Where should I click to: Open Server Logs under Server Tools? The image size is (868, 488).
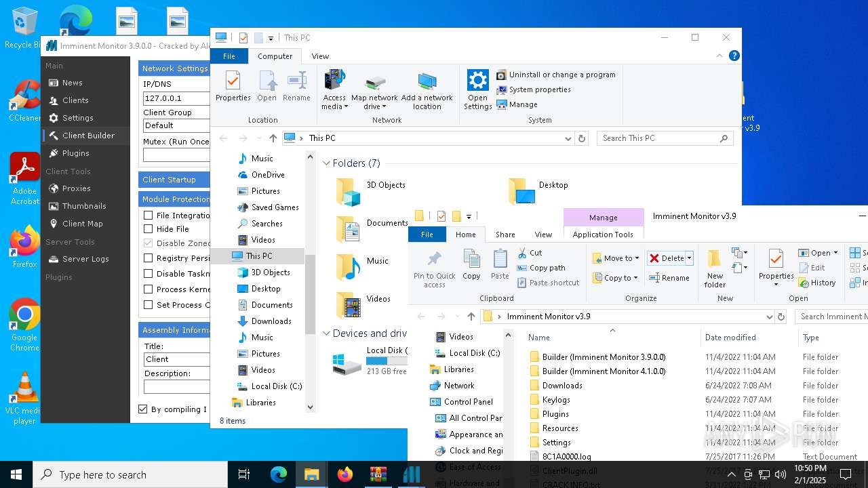pyautogui.click(x=85, y=259)
